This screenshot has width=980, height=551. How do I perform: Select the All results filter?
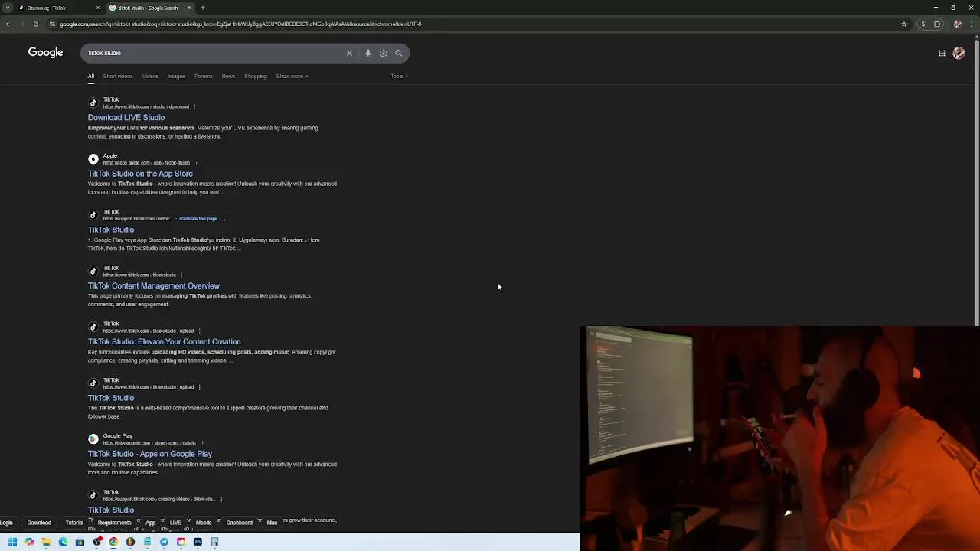click(90, 76)
